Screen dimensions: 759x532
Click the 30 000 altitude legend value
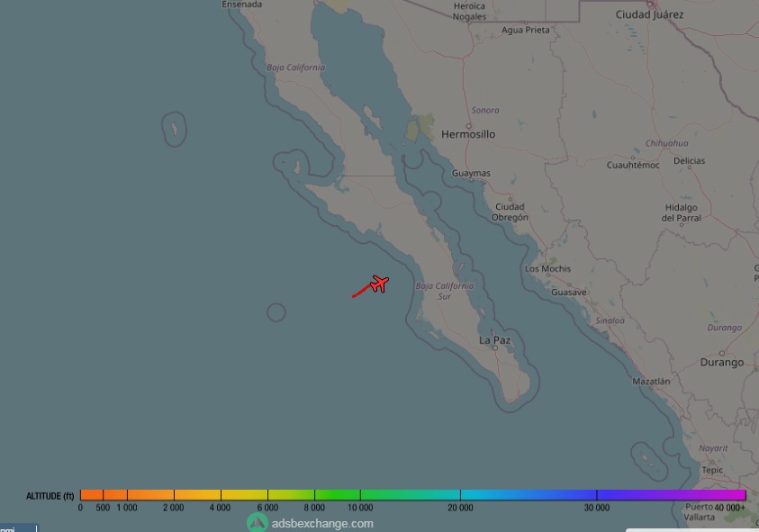[x=596, y=508]
